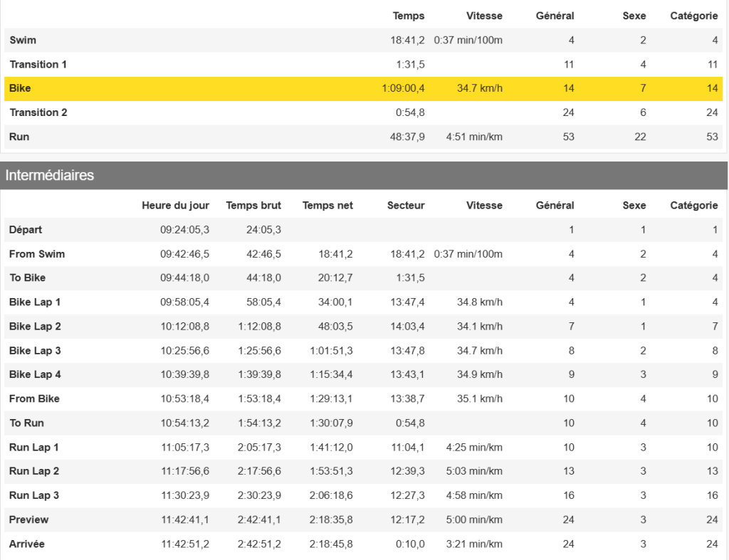
Task: Select the Swim row label in top table
Action: (23, 40)
